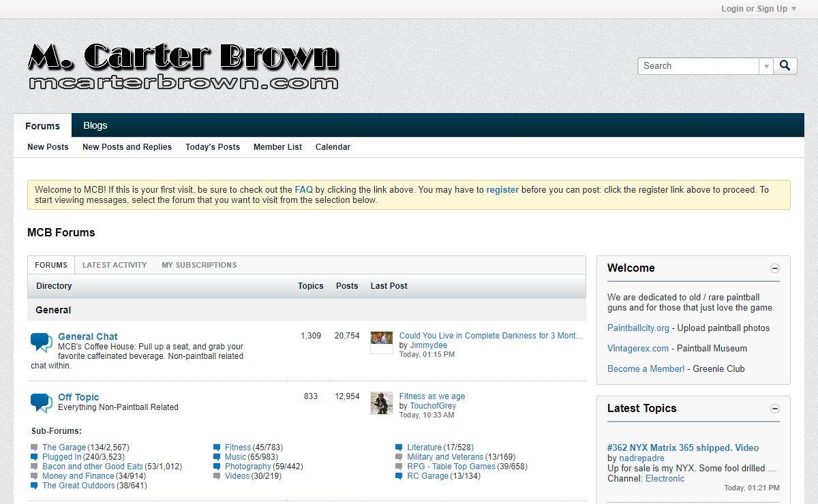Open the General Chat forum

point(87,336)
